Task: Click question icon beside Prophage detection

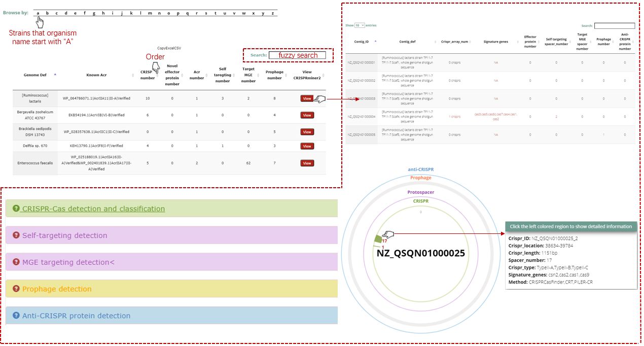Action: [x=16, y=289]
